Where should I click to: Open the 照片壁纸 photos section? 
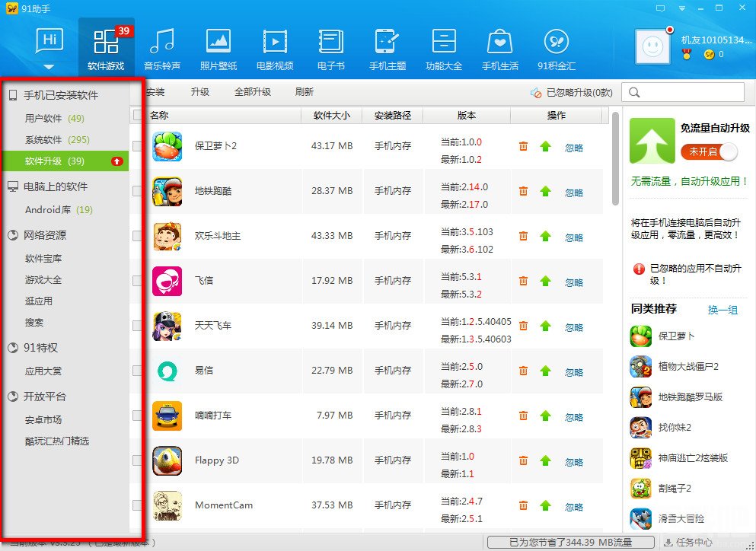(219, 48)
